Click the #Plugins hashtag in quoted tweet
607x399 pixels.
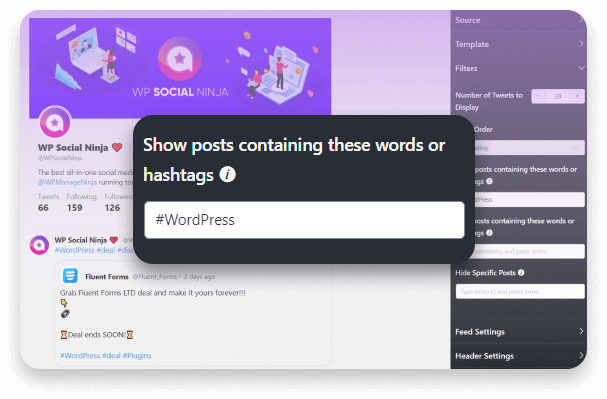pos(137,356)
